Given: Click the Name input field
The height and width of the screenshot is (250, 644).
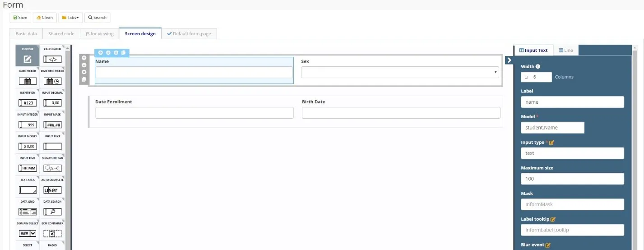Looking at the screenshot, I should [x=194, y=72].
